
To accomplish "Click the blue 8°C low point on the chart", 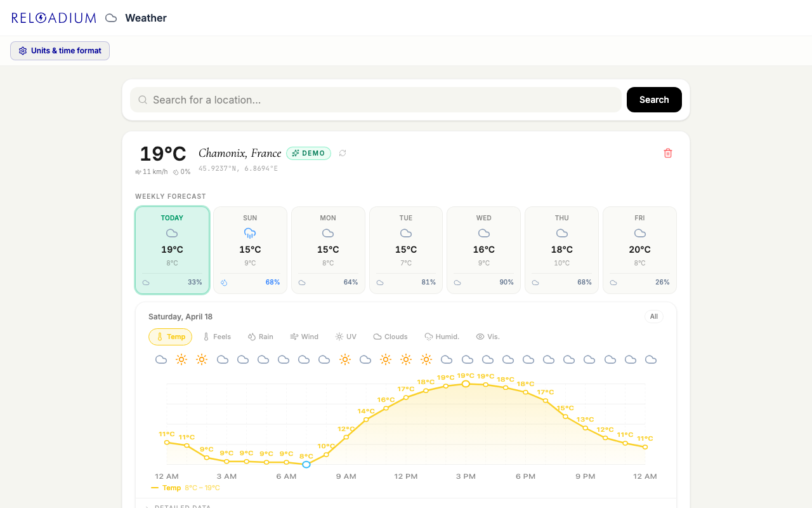I will [306, 464].
